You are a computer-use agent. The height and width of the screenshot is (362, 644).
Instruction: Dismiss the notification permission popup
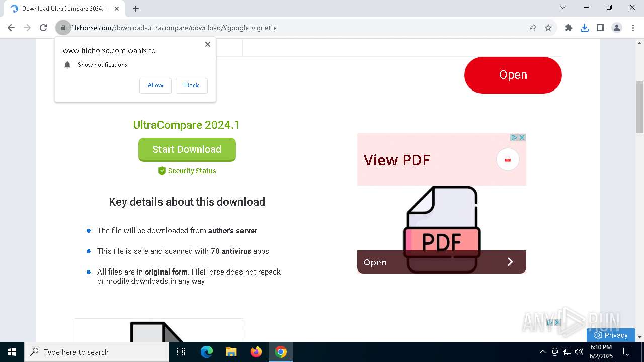coord(208,44)
